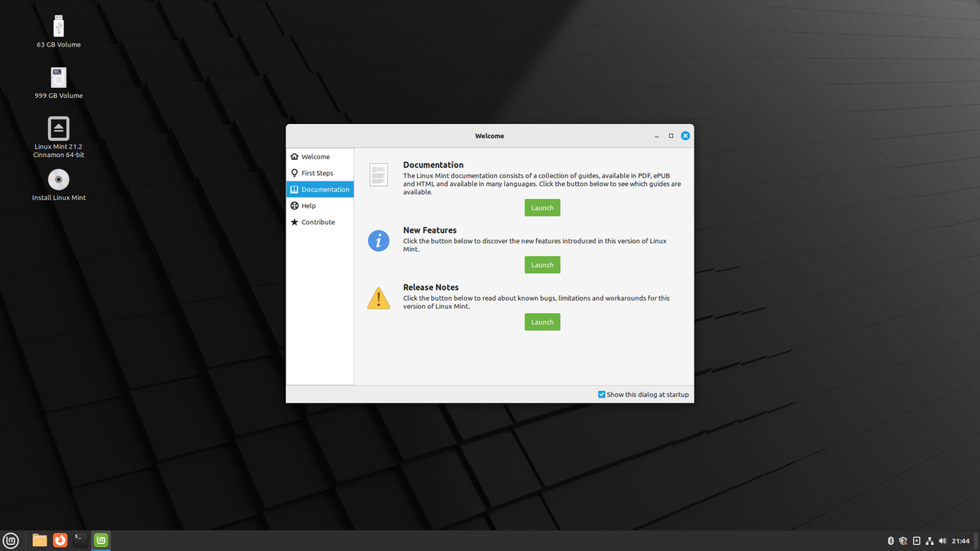Open the Linux Mint start menu
Screen dimensions: 980x551
pos(11,540)
